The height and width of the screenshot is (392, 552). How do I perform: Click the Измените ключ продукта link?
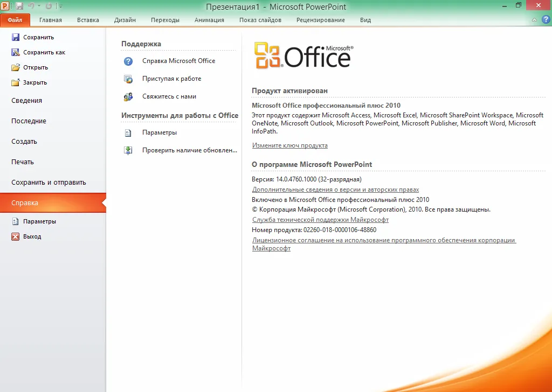coord(289,145)
